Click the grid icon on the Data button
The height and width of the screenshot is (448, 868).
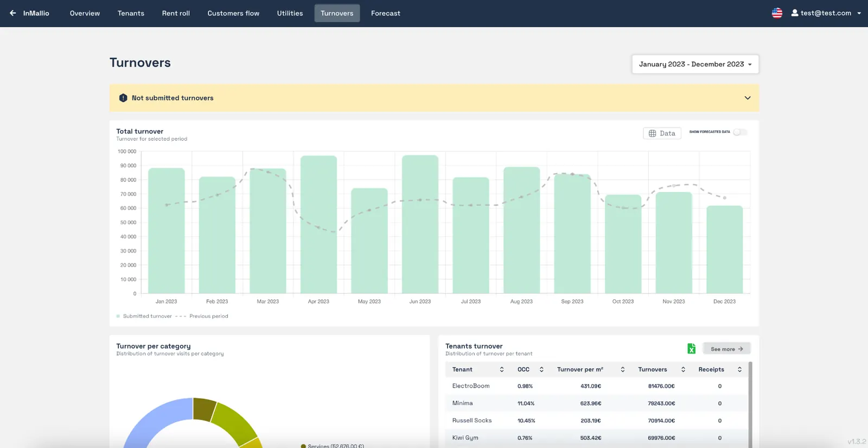coord(653,134)
